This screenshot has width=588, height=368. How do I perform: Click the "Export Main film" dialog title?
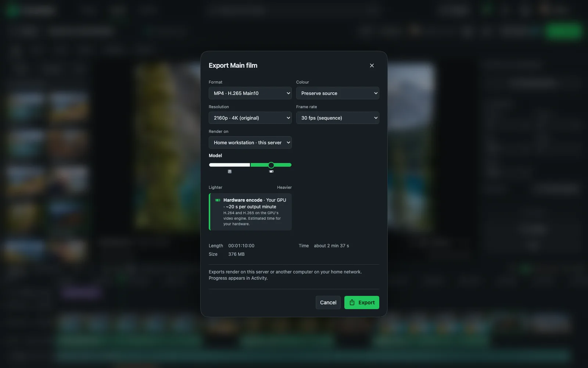(x=233, y=66)
